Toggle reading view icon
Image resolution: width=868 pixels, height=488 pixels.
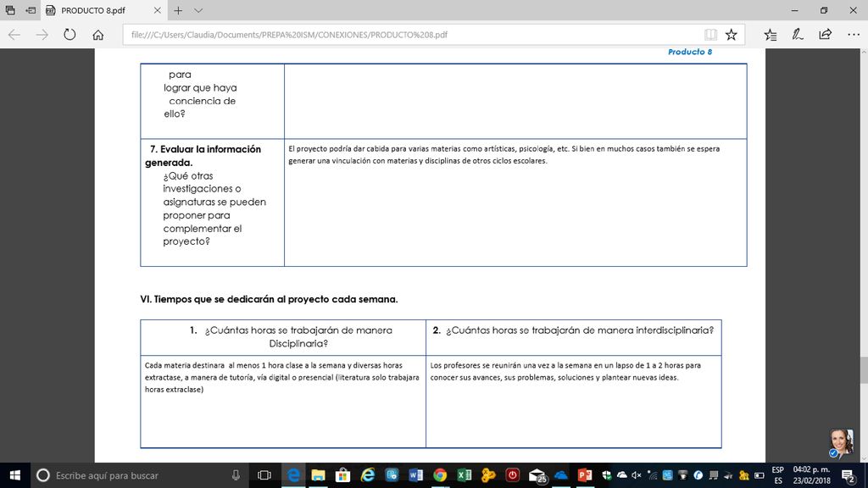[x=711, y=34]
